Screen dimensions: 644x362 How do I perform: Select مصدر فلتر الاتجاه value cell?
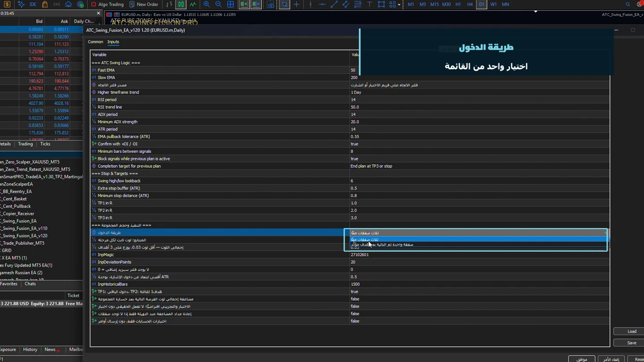[x=479, y=85]
